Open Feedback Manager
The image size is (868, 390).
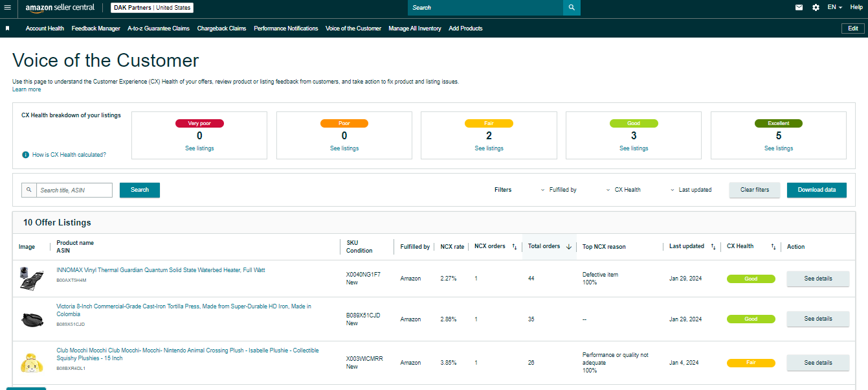click(x=96, y=29)
